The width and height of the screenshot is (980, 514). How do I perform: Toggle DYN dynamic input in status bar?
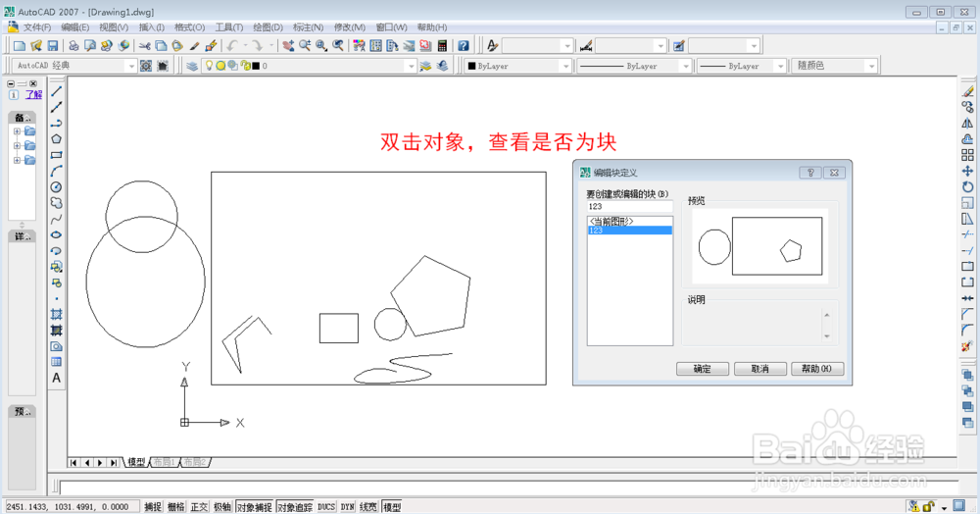[x=348, y=506]
